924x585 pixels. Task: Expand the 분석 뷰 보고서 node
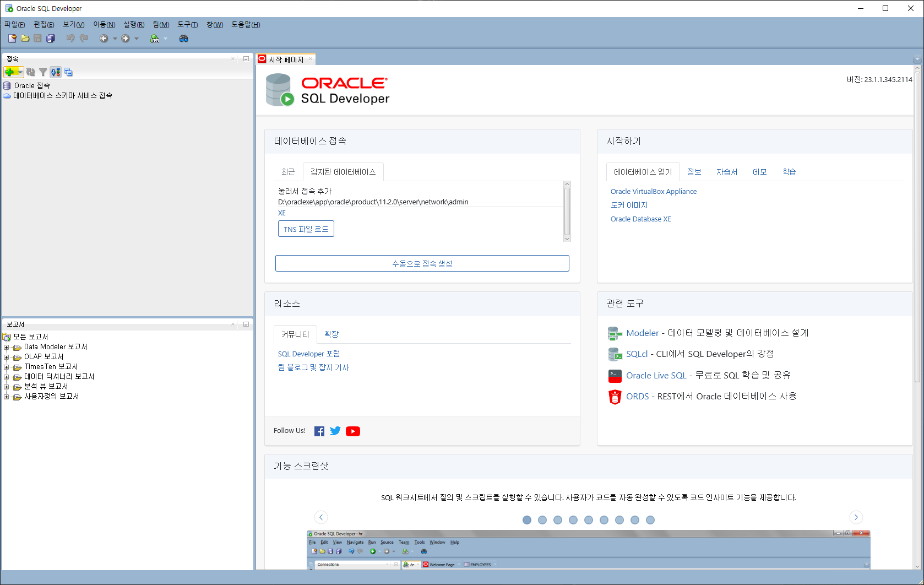(x=7, y=387)
